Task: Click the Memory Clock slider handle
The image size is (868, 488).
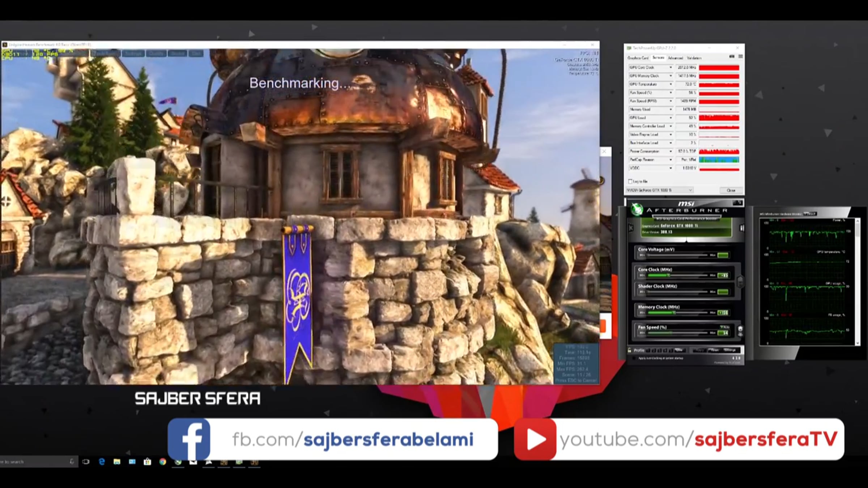Action: 674,313
